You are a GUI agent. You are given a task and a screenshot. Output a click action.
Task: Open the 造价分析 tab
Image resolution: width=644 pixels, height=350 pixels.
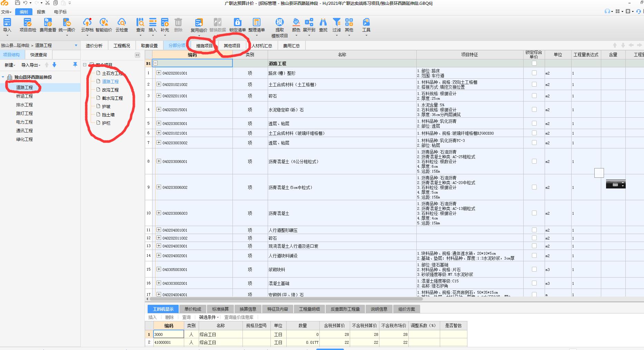tap(94, 46)
